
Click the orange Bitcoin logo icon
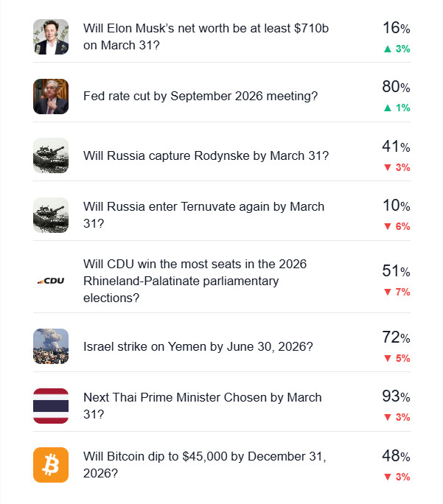click(x=51, y=465)
